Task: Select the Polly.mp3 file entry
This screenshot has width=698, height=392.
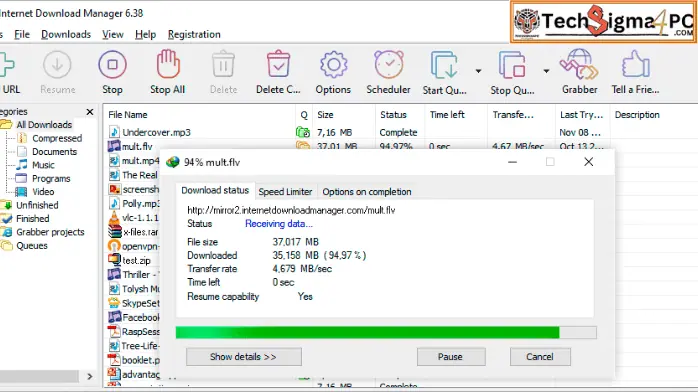Action: coord(140,203)
